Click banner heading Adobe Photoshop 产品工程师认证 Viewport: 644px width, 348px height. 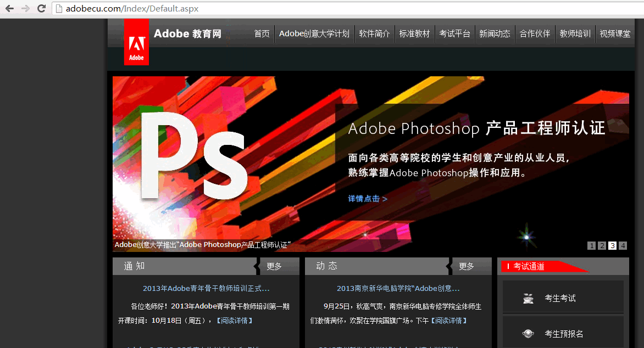click(477, 128)
